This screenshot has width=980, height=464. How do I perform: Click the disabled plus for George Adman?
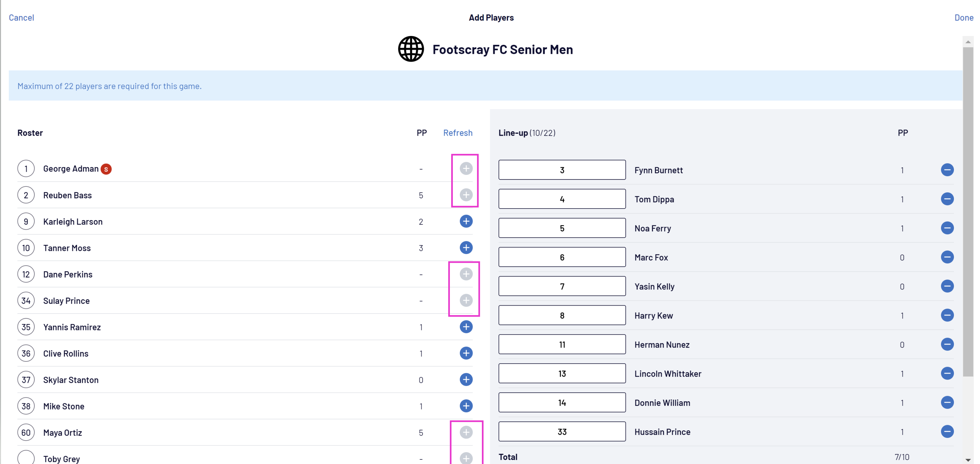[466, 169]
